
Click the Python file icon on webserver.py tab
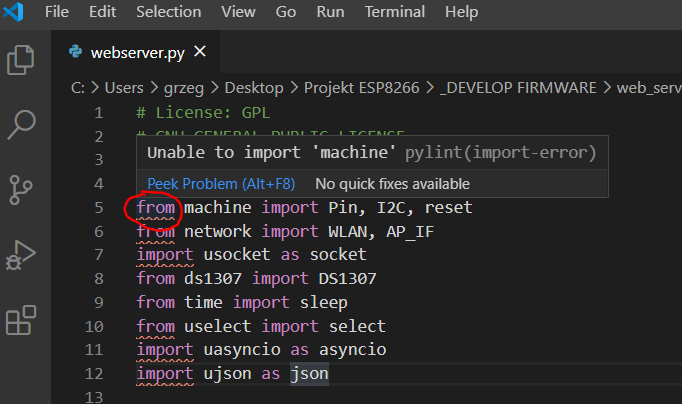(76, 52)
